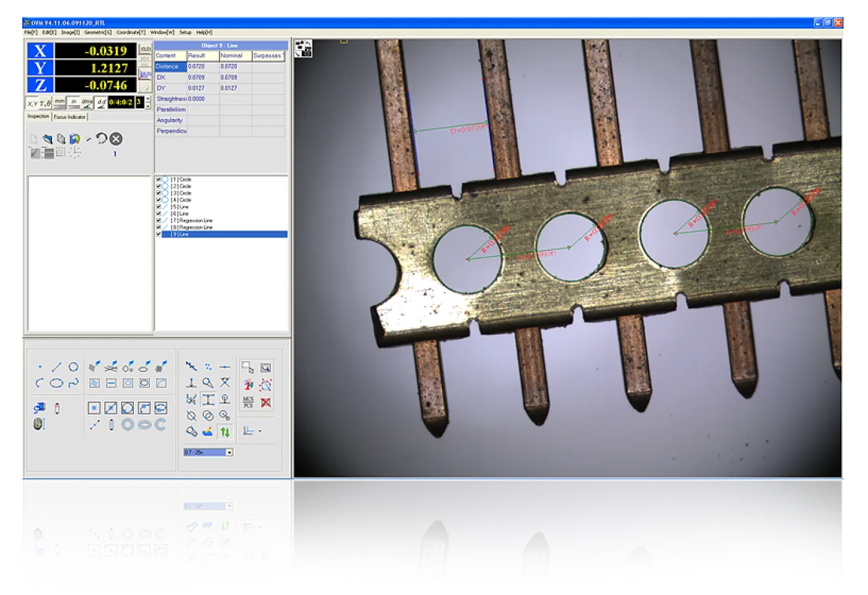Select the Ellipse measurement tool

56,383
